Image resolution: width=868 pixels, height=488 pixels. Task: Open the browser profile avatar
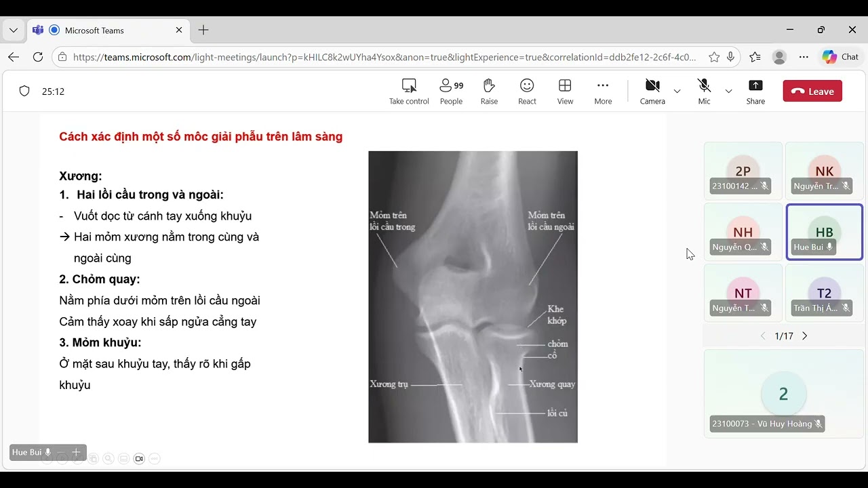779,57
